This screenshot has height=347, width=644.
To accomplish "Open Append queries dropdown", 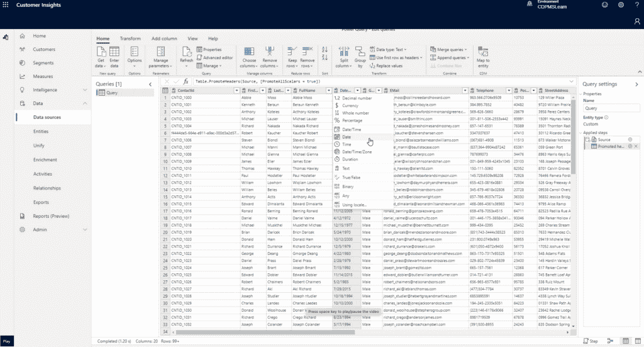I will 450,57.
